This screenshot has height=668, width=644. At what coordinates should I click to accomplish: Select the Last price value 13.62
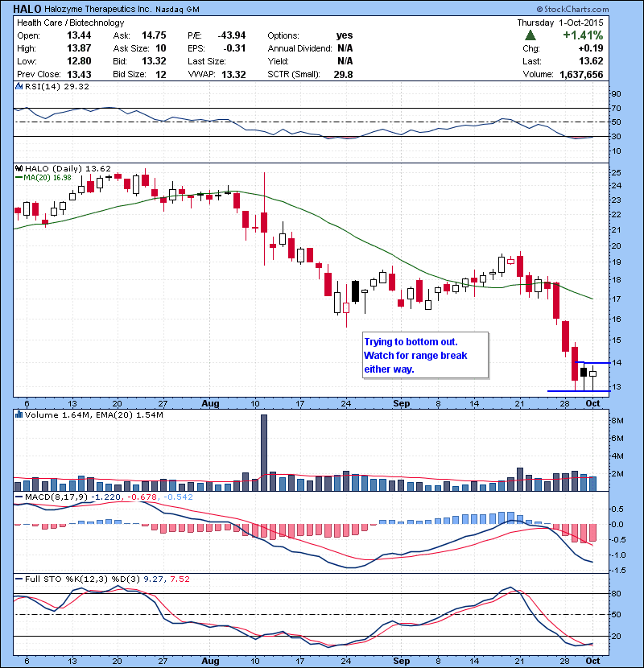tap(591, 61)
